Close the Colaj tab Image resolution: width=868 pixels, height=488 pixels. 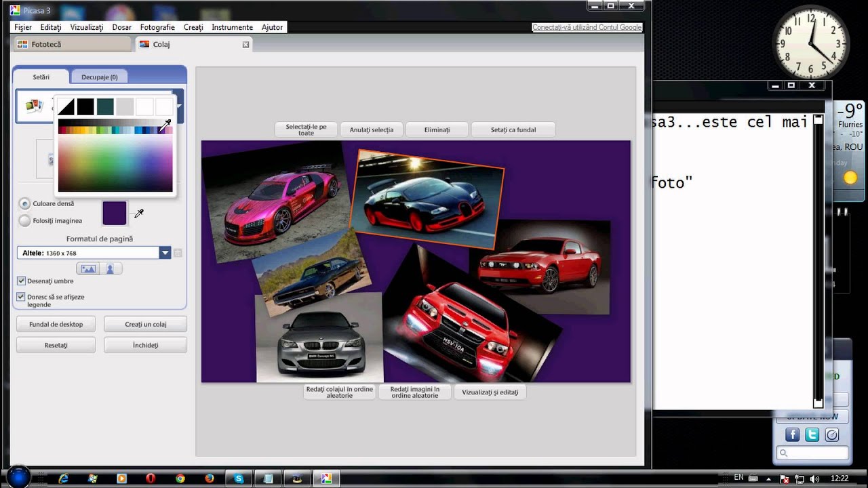246,45
